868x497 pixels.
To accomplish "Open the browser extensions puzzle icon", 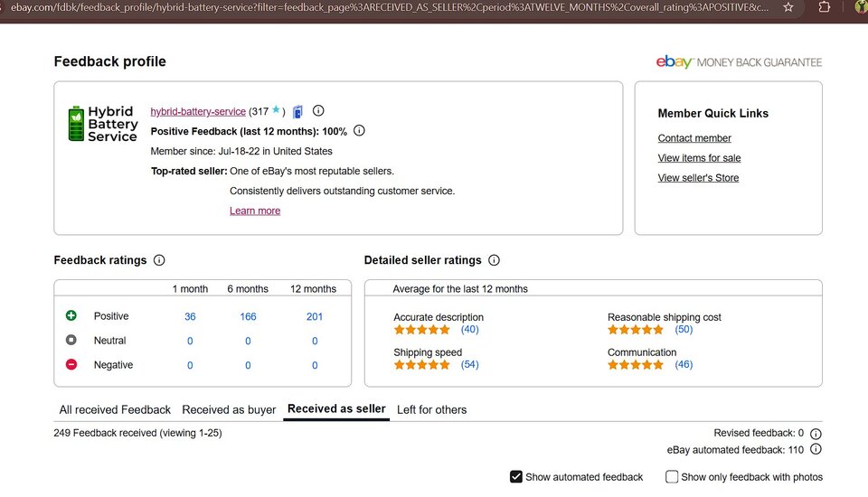I will [824, 7].
